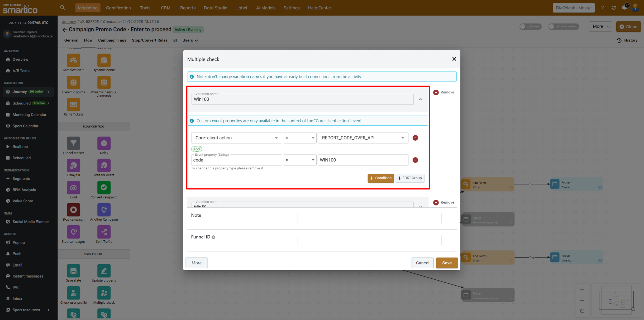
Task: Select the Update property icon
Action: tap(104, 271)
